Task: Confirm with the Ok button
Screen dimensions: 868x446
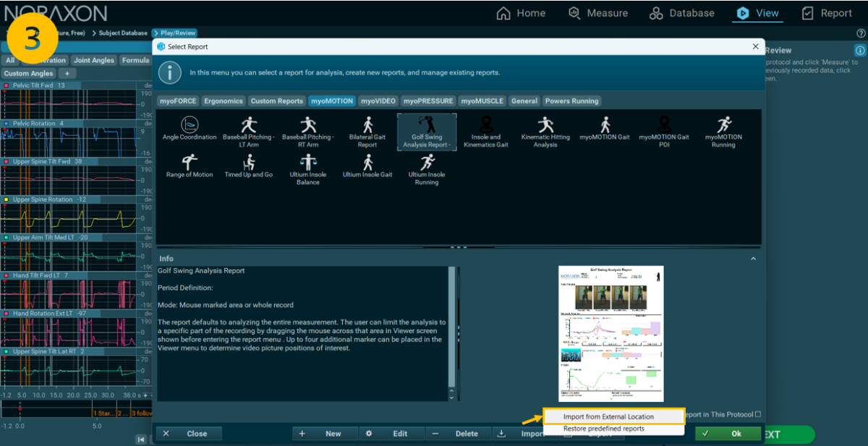Action: (728, 434)
